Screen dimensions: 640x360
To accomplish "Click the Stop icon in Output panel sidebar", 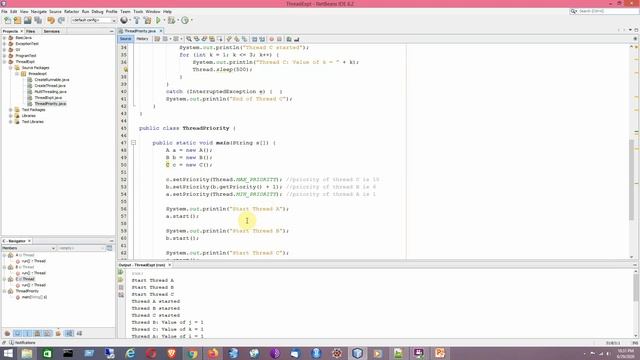I will click(121, 287).
